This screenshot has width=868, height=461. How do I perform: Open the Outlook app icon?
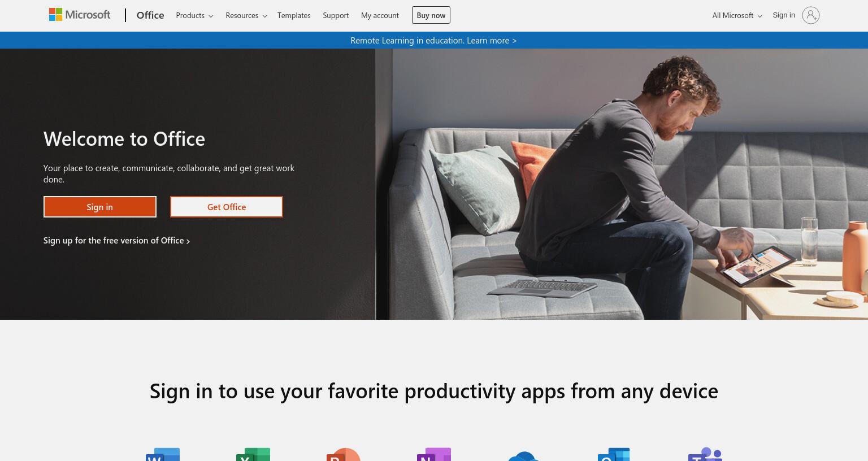[614, 454]
